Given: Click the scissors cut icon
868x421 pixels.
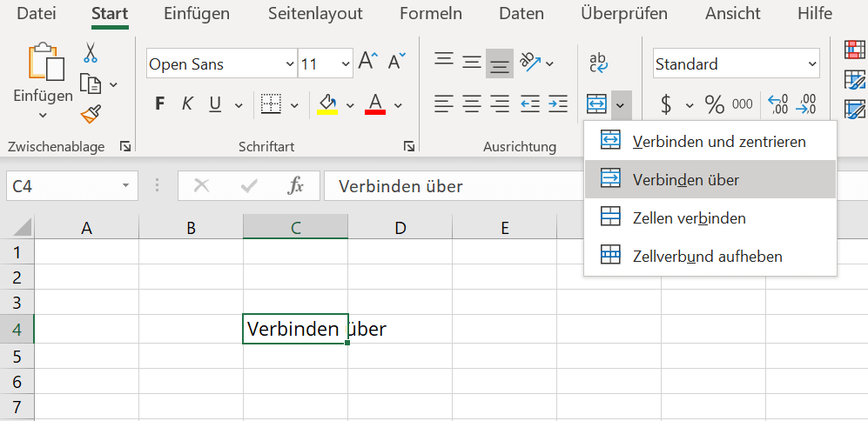Looking at the screenshot, I should click(x=90, y=53).
